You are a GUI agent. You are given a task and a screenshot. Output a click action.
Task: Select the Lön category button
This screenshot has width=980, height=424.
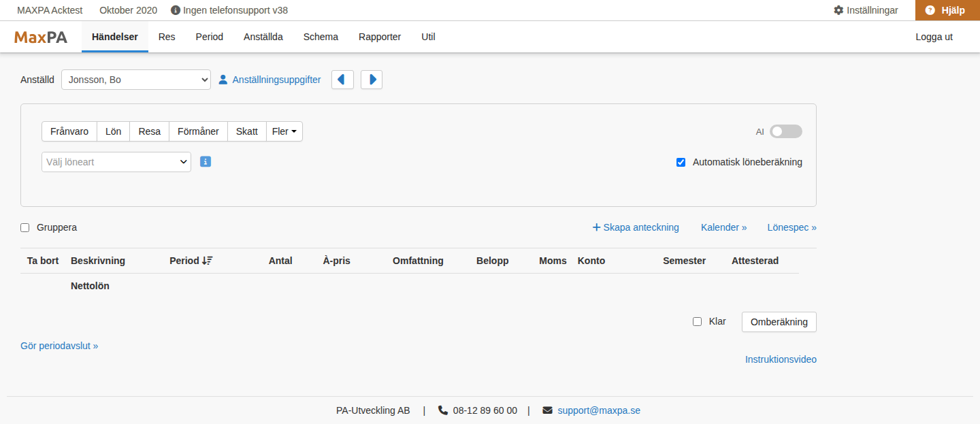(x=114, y=131)
